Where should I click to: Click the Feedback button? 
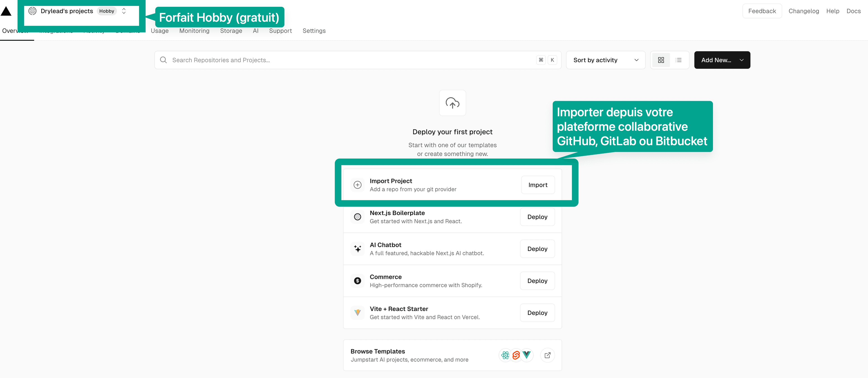point(762,11)
